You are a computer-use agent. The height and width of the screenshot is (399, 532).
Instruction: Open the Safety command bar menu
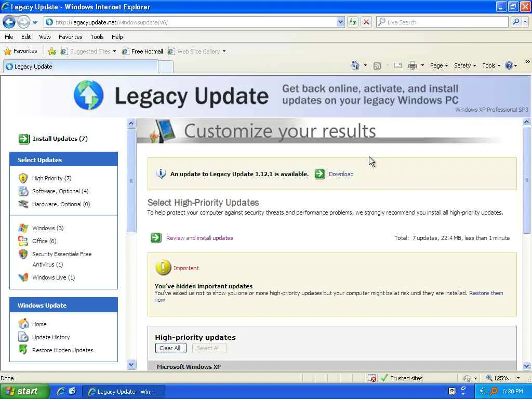tap(464, 65)
